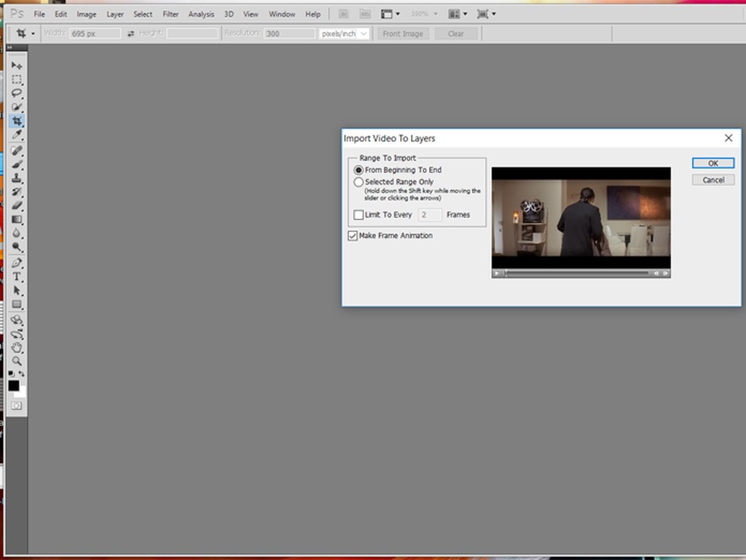Cancel the Import Video To Layers dialog
The height and width of the screenshot is (560, 746).
click(x=713, y=180)
